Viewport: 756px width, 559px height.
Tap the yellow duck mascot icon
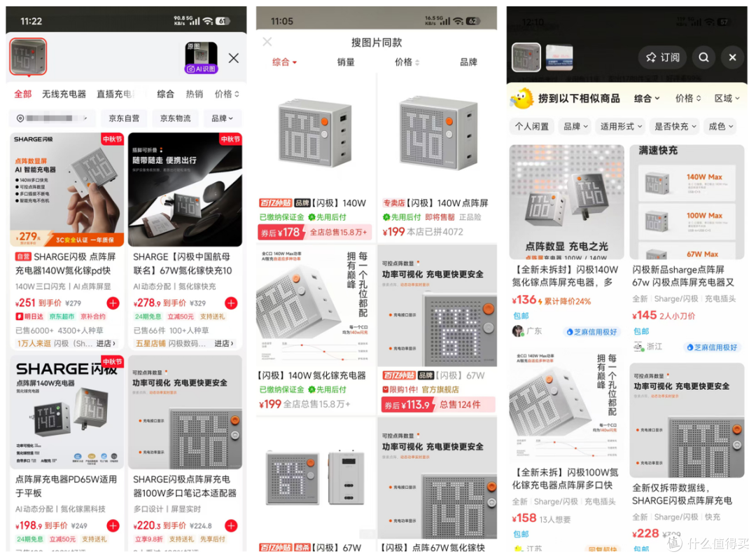click(x=521, y=98)
